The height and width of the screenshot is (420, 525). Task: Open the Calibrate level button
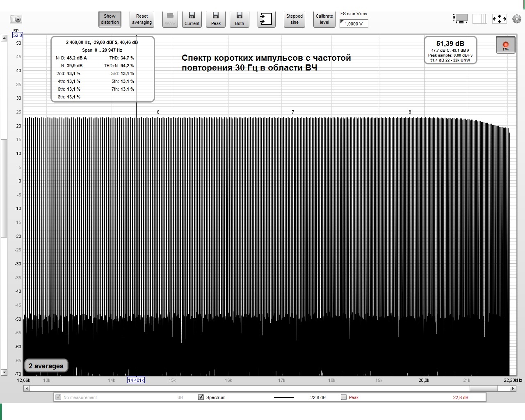pos(324,19)
